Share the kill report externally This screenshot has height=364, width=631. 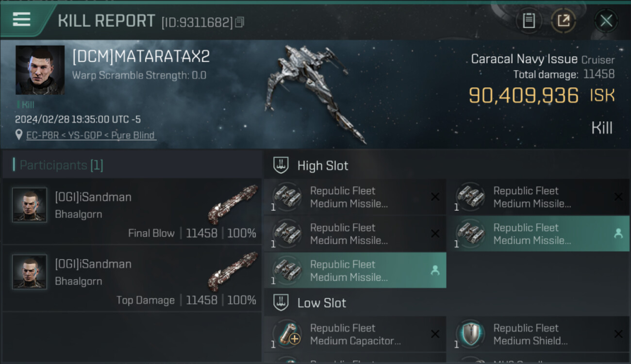pos(564,21)
